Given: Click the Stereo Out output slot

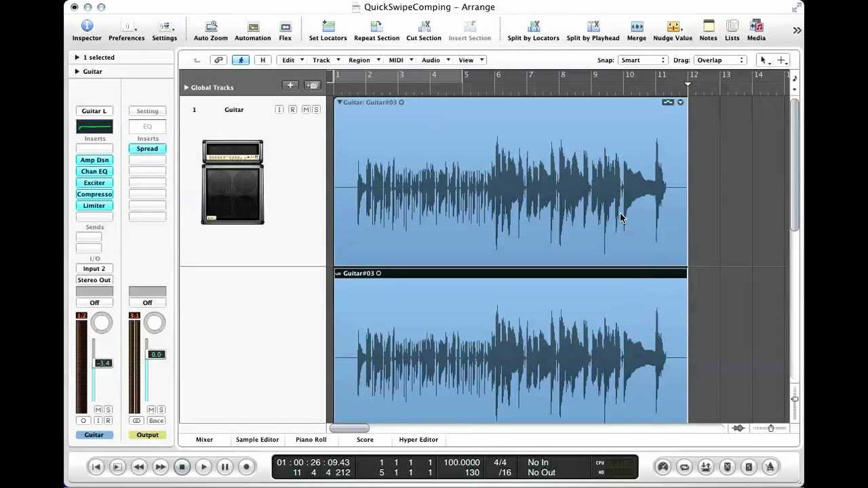Looking at the screenshot, I should coord(94,280).
